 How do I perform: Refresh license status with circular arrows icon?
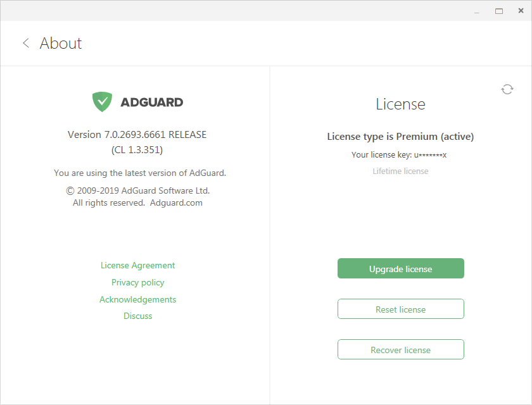tap(507, 89)
